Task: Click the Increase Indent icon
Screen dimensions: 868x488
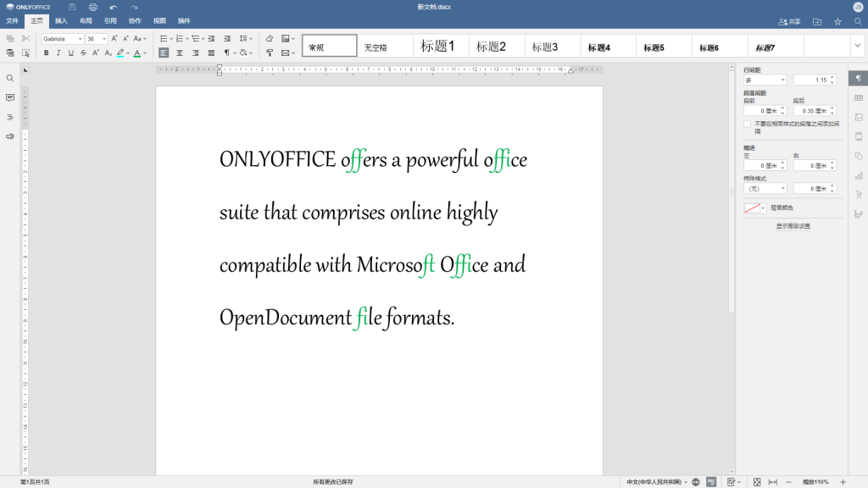Action: click(x=227, y=39)
